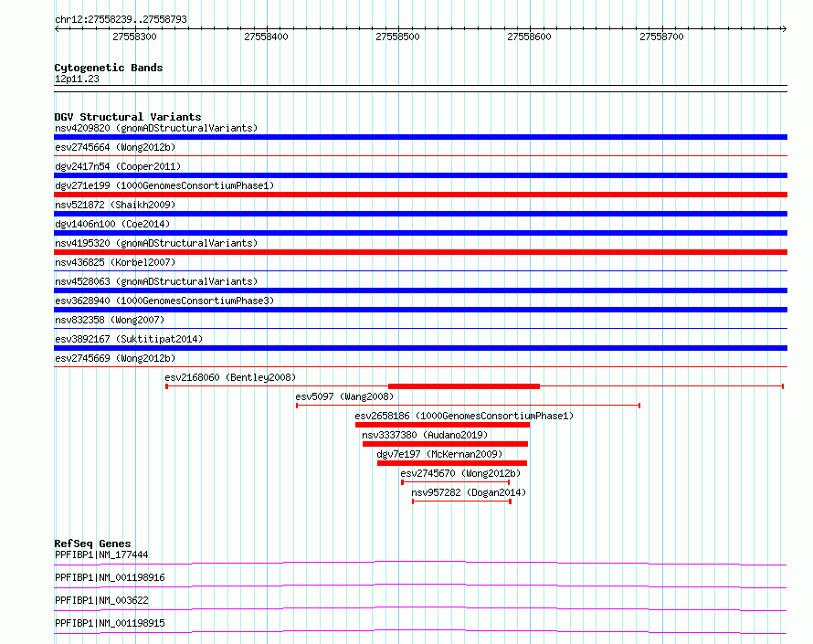Open variant nsv436825 (Korbel2007)
The height and width of the screenshot is (644, 813).
[x=115, y=262]
